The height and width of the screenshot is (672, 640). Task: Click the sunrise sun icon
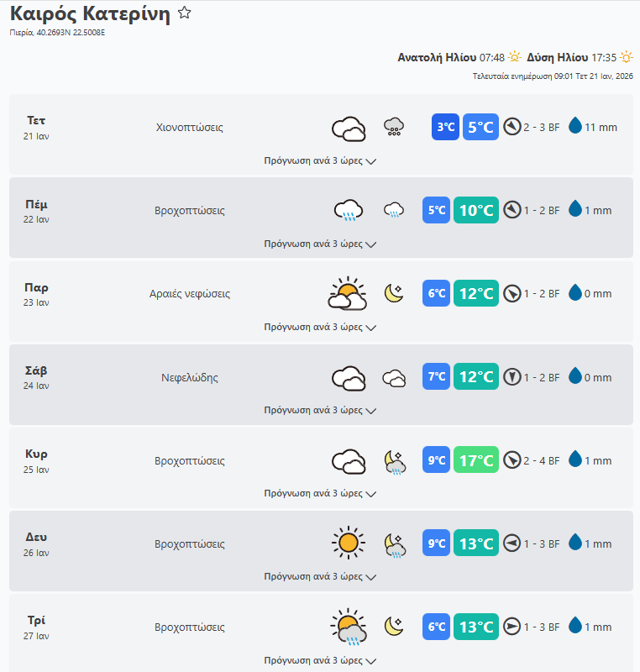515,57
